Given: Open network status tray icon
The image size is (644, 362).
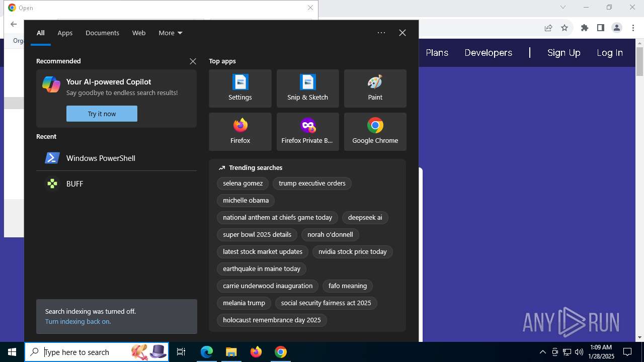Looking at the screenshot, I should click(567, 352).
